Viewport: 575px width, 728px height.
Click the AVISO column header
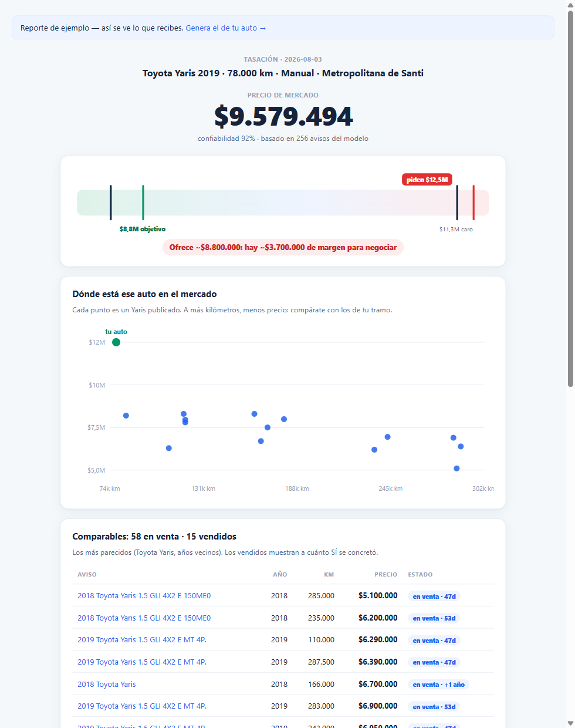click(87, 574)
